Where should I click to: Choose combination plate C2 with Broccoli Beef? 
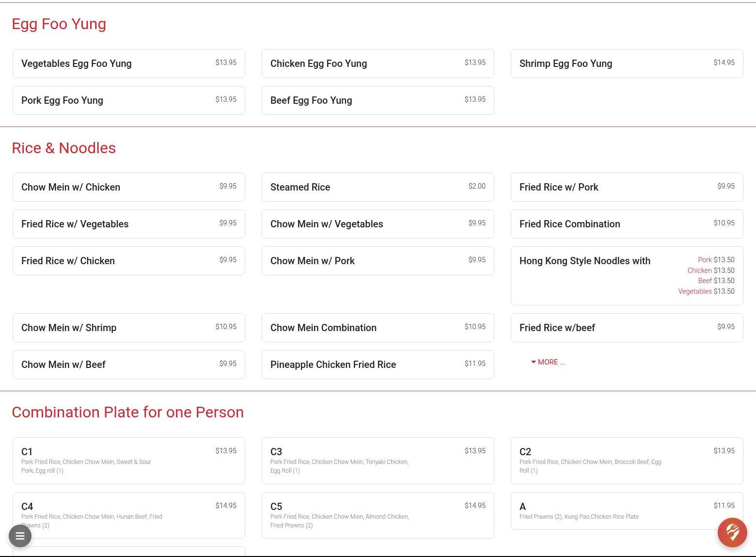click(x=627, y=461)
